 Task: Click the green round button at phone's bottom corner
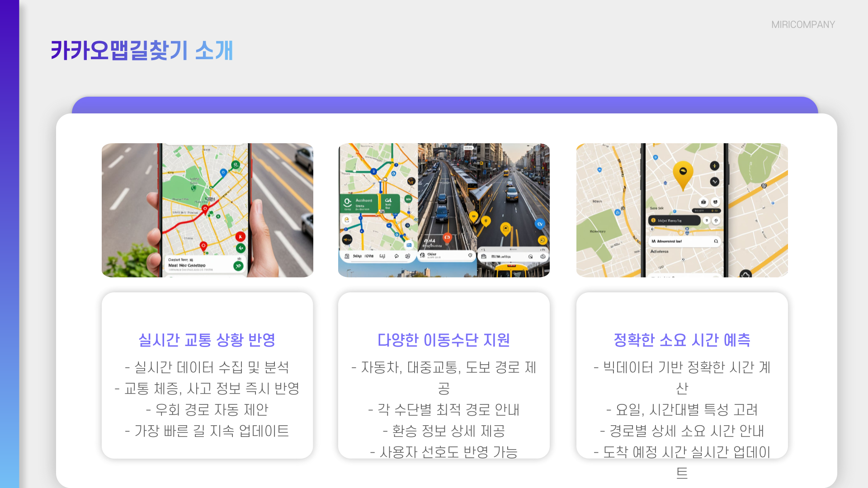pyautogui.click(x=238, y=266)
